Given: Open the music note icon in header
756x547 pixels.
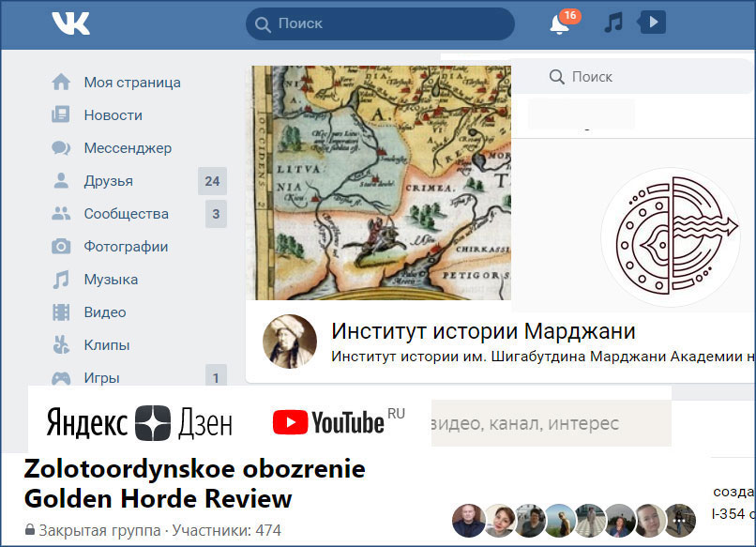Looking at the screenshot, I should click(x=613, y=23).
